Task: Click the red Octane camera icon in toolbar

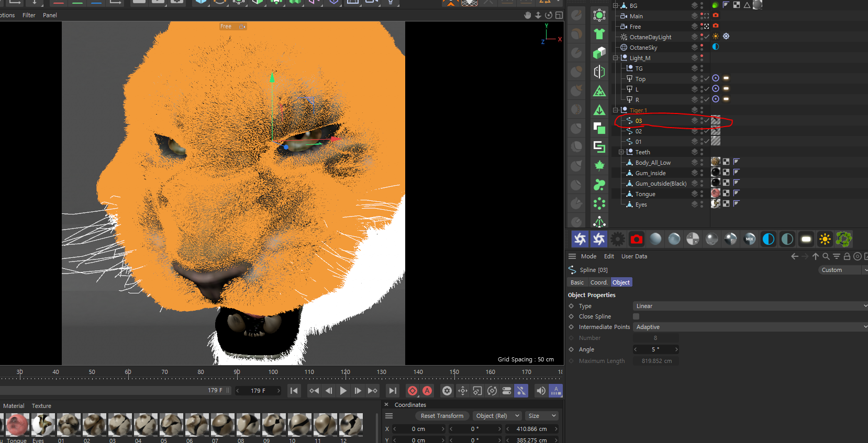Action: click(637, 239)
